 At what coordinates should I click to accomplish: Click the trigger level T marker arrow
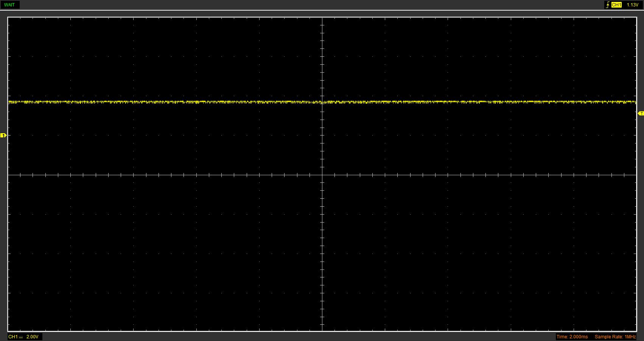pyautogui.click(x=641, y=114)
